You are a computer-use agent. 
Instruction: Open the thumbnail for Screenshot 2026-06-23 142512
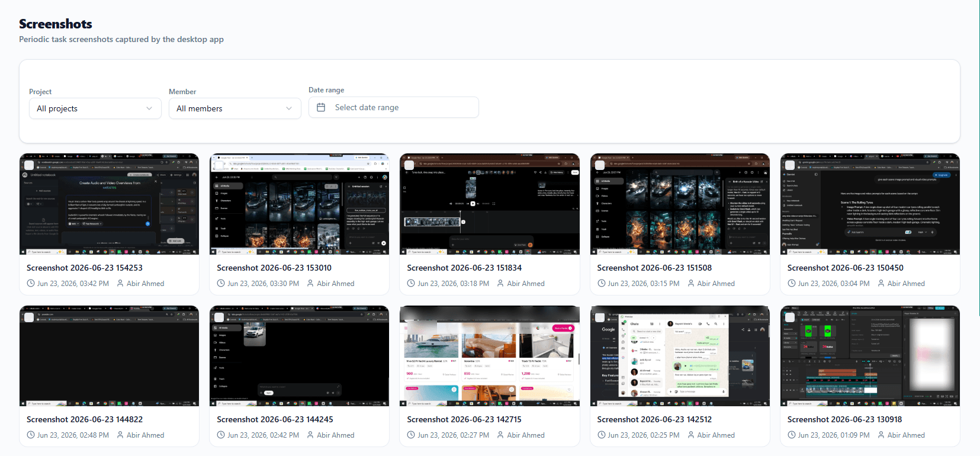(680, 356)
